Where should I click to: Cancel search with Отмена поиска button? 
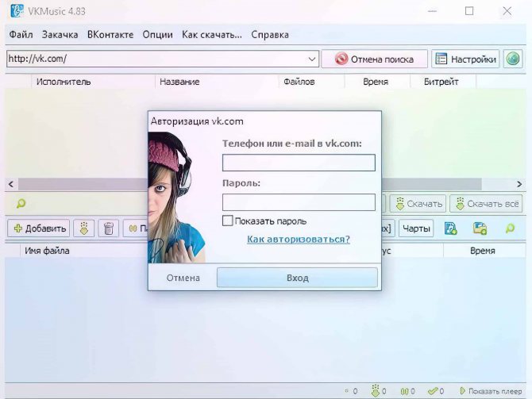pyautogui.click(x=374, y=59)
